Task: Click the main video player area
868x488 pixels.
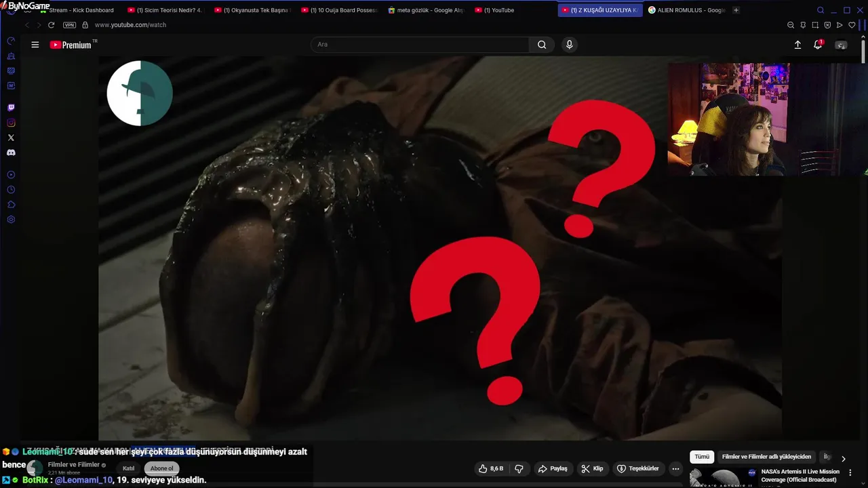Action: (440, 248)
